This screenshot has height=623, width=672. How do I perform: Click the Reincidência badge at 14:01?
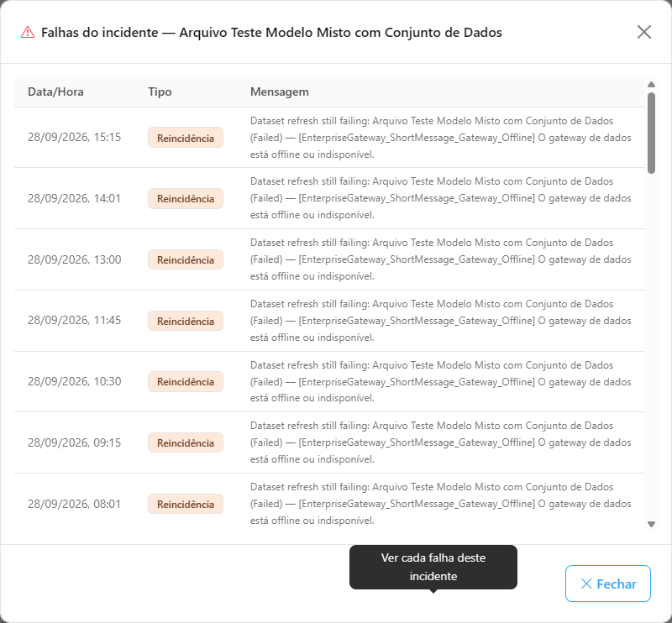point(186,198)
